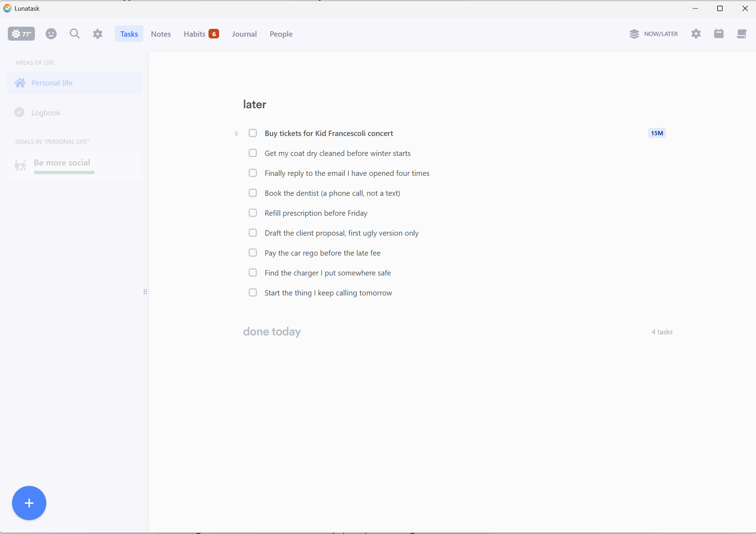
Task: Mark Find the charger task complete
Action: tap(253, 273)
